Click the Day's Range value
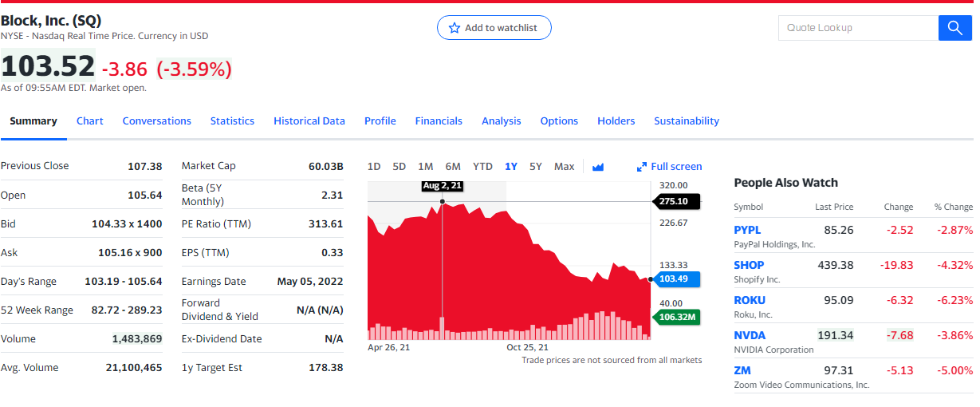This screenshot has width=980, height=407. (124, 282)
